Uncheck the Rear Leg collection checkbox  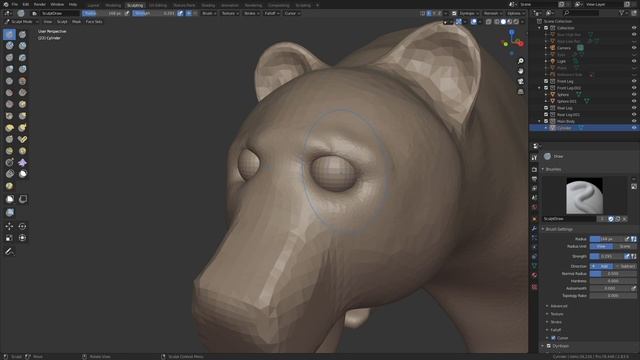[x=546, y=108]
